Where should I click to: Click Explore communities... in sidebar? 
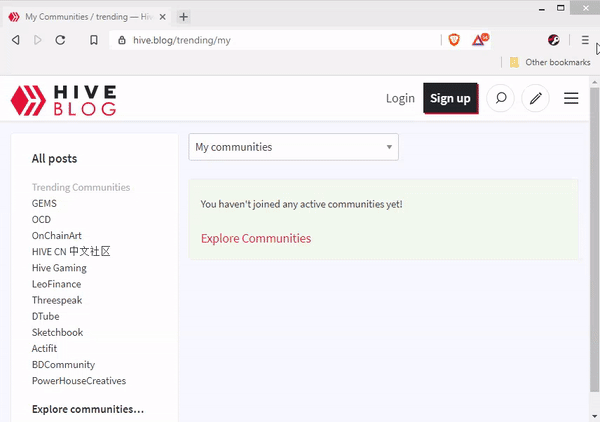click(88, 409)
